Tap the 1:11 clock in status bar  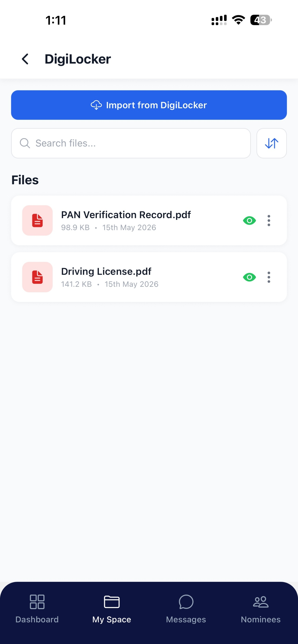tap(56, 20)
